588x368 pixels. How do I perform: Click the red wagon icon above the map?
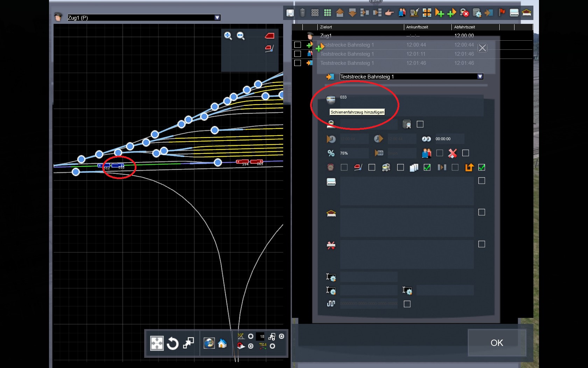[x=269, y=36]
